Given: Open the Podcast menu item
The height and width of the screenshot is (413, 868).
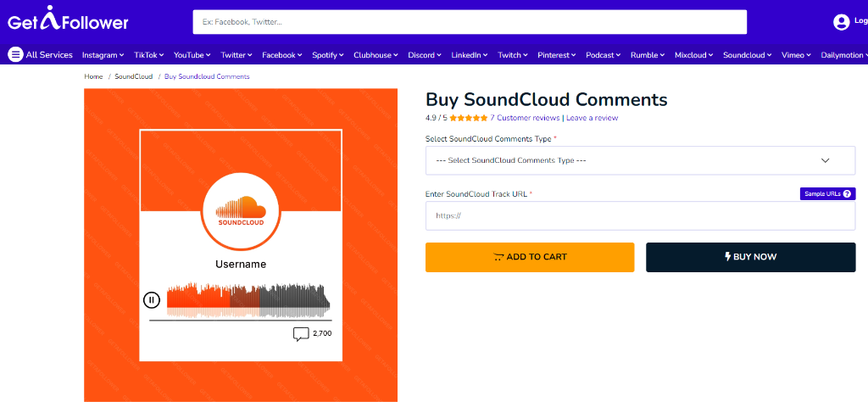Looking at the screenshot, I should [x=604, y=55].
